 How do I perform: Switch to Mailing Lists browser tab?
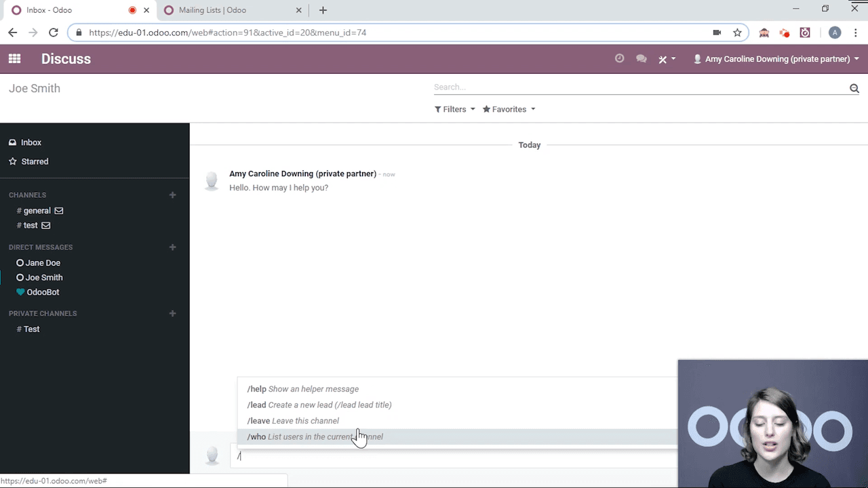212,10
